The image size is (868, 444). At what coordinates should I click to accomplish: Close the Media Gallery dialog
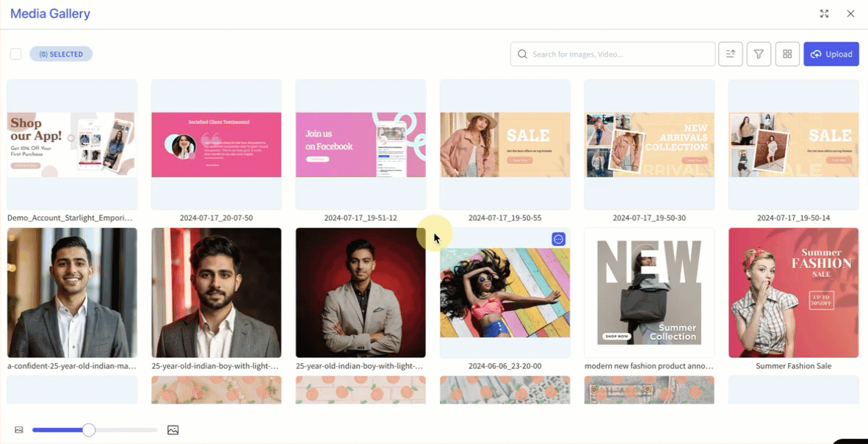pyautogui.click(x=850, y=14)
